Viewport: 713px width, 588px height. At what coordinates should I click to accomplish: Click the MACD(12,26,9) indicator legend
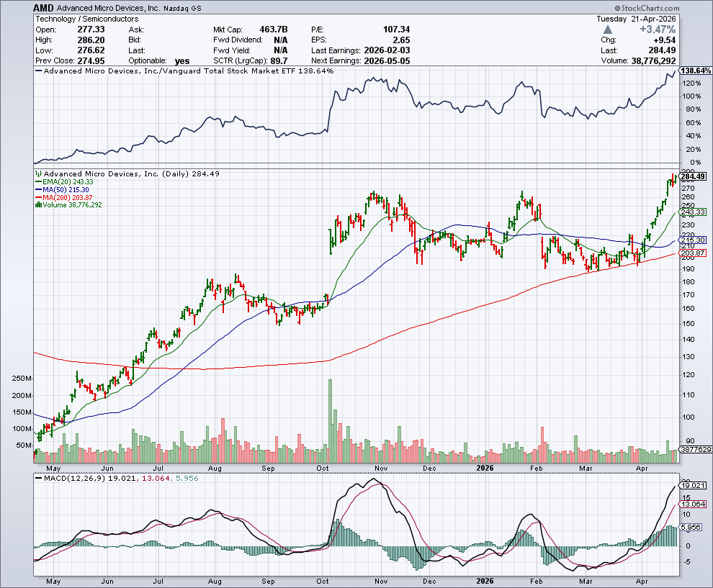tap(116, 478)
